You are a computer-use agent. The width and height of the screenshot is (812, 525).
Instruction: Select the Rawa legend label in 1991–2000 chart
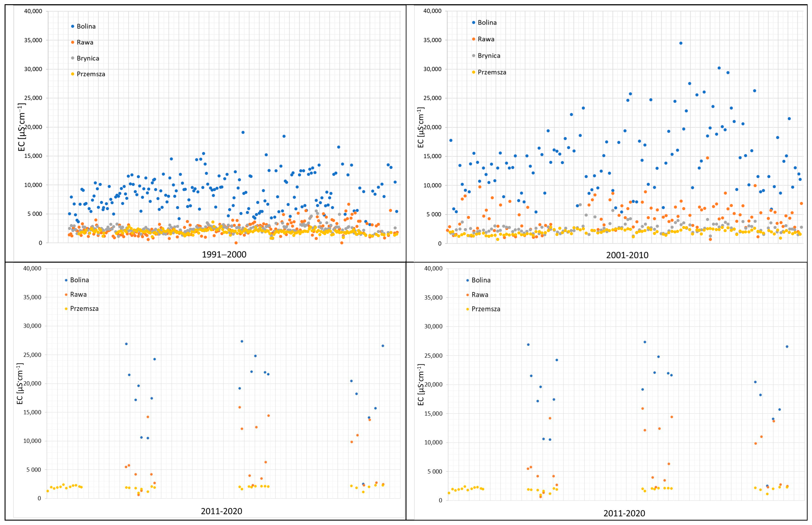[85, 42]
